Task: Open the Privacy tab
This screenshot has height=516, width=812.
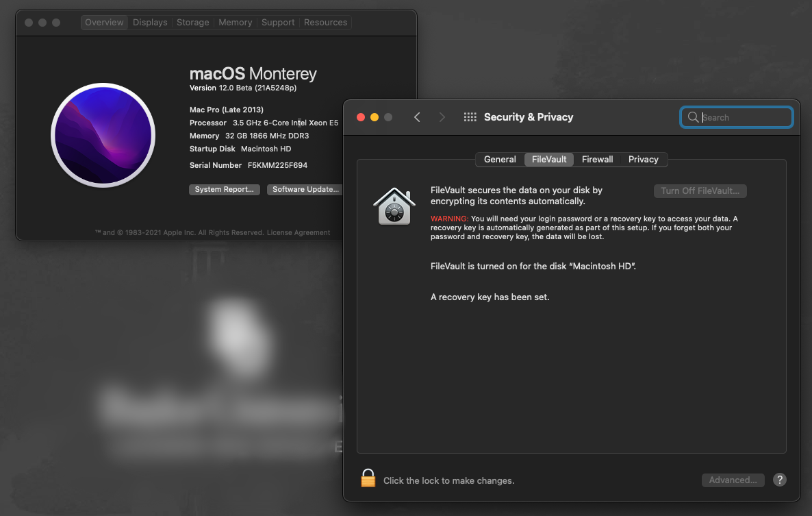Action: (643, 160)
